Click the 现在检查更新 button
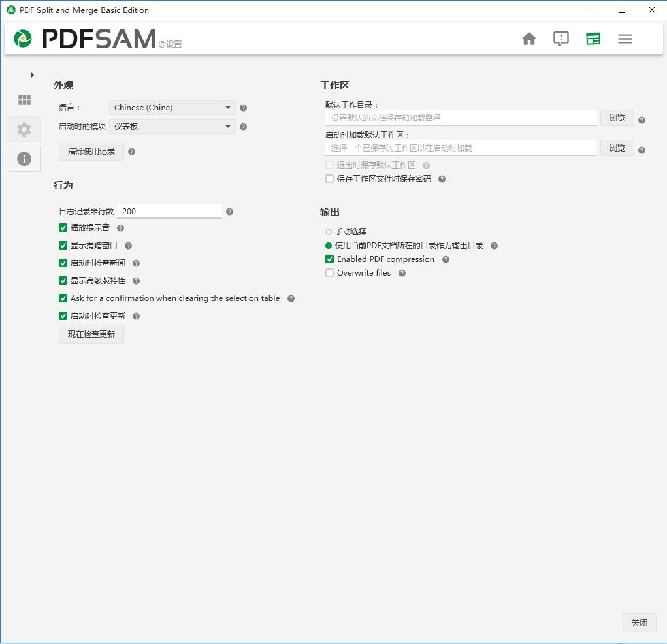 [x=91, y=334]
